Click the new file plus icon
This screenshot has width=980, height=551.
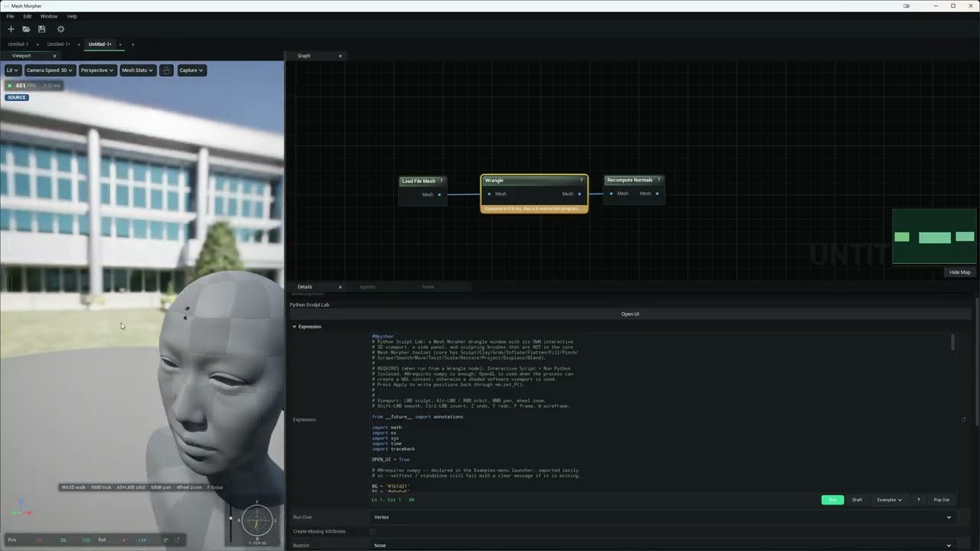tap(11, 29)
